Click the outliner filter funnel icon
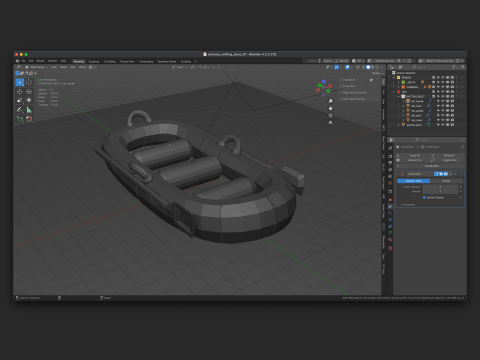Viewport: 480px width, 360px height. tap(454, 67)
